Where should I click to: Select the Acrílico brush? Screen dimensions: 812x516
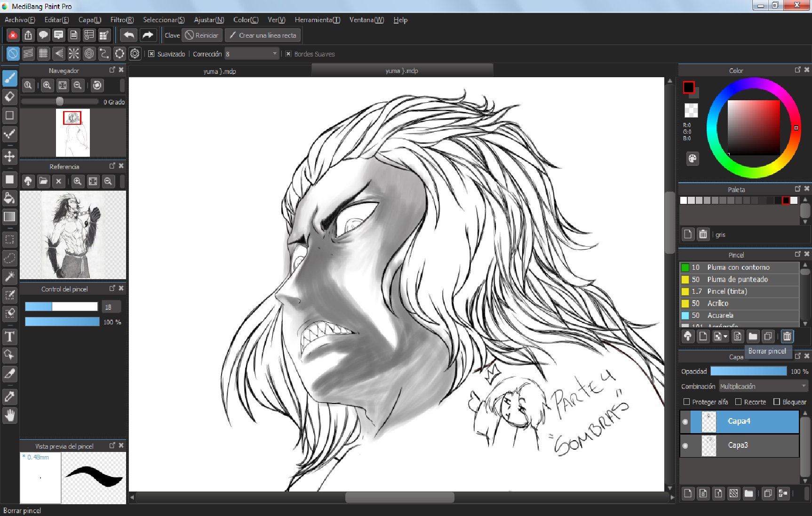point(740,303)
